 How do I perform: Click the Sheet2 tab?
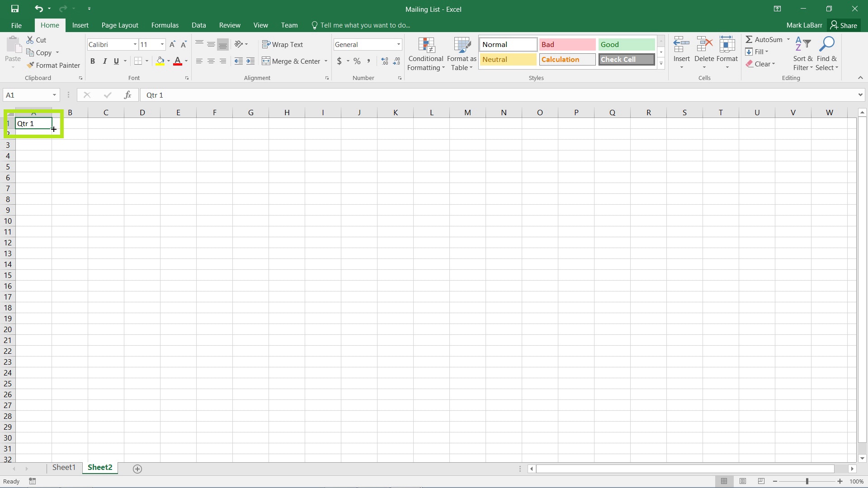(x=99, y=468)
